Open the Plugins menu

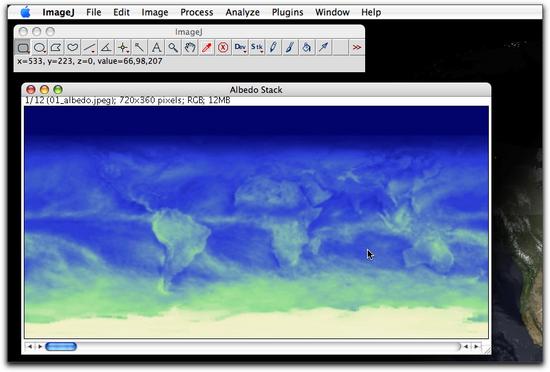tap(288, 12)
